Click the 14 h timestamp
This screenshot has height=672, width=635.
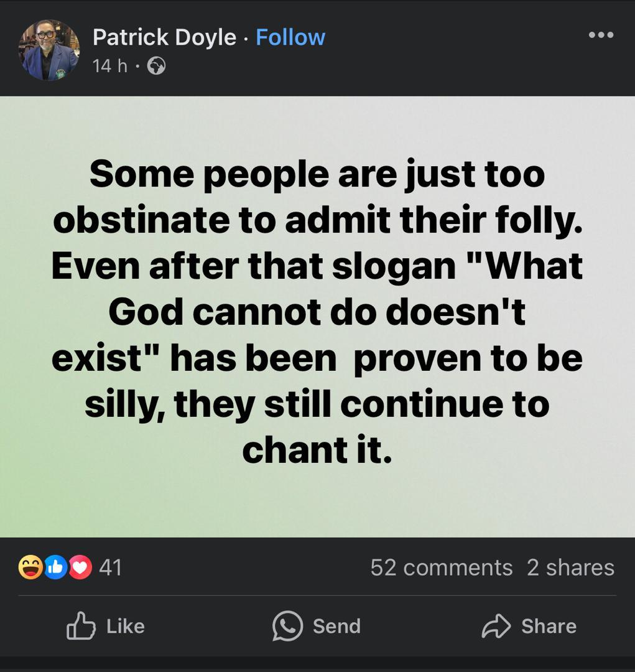pyautogui.click(x=110, y=65)
